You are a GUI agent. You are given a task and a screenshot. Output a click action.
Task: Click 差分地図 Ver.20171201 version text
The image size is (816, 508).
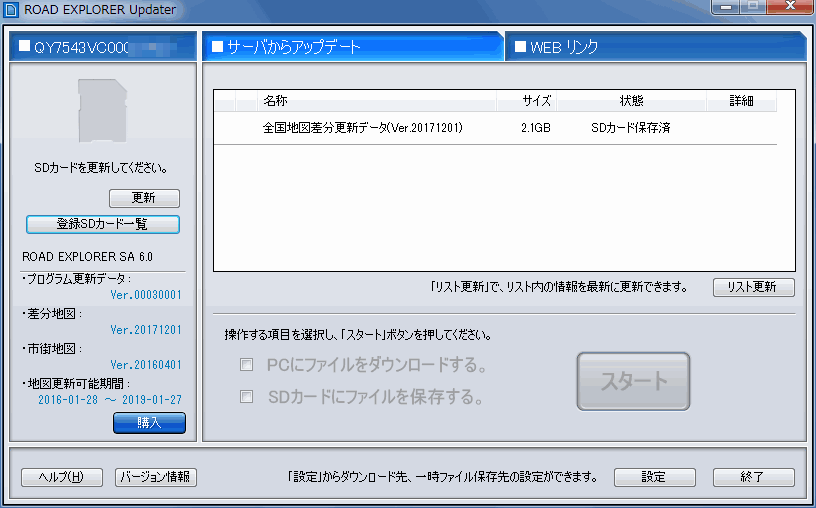(146, 330)
